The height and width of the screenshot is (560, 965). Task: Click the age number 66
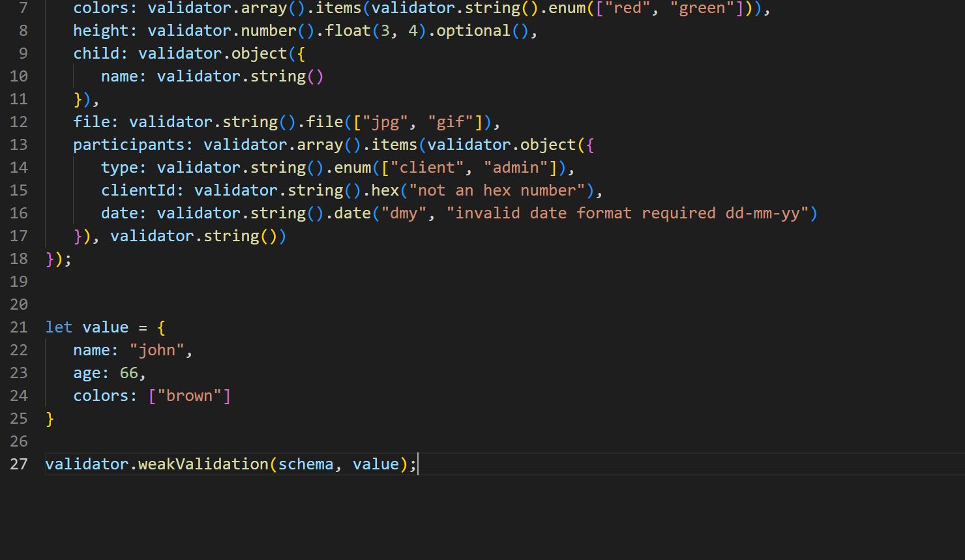tap(129, 373)
